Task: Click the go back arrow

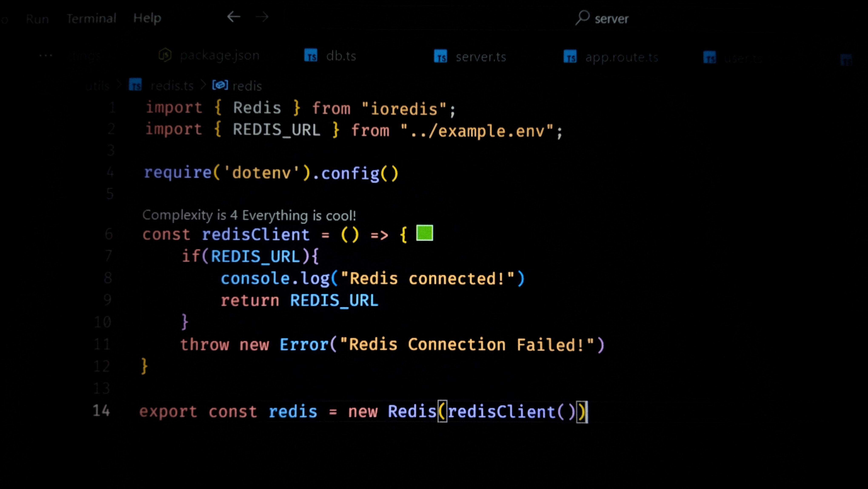Action: [234, 17]
